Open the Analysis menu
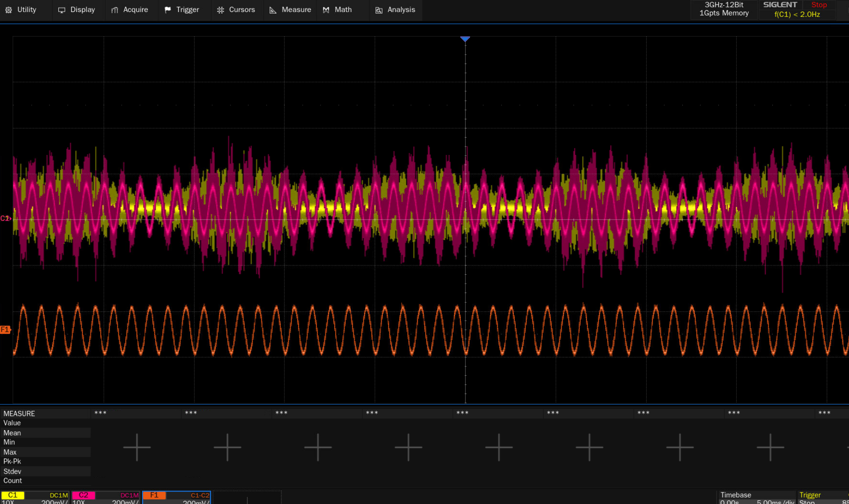Viewport: 849px width, 504px height. tap(395, 10)
